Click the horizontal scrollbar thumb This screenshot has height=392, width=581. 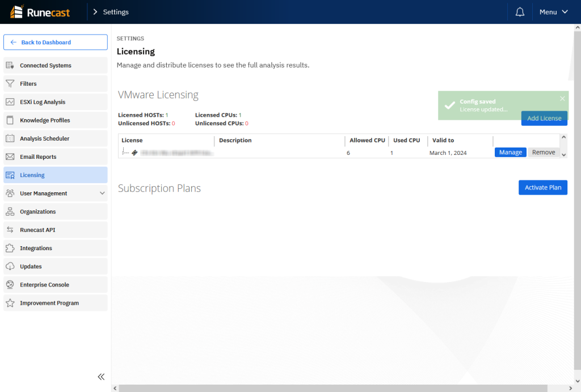[x=333, y=388]
